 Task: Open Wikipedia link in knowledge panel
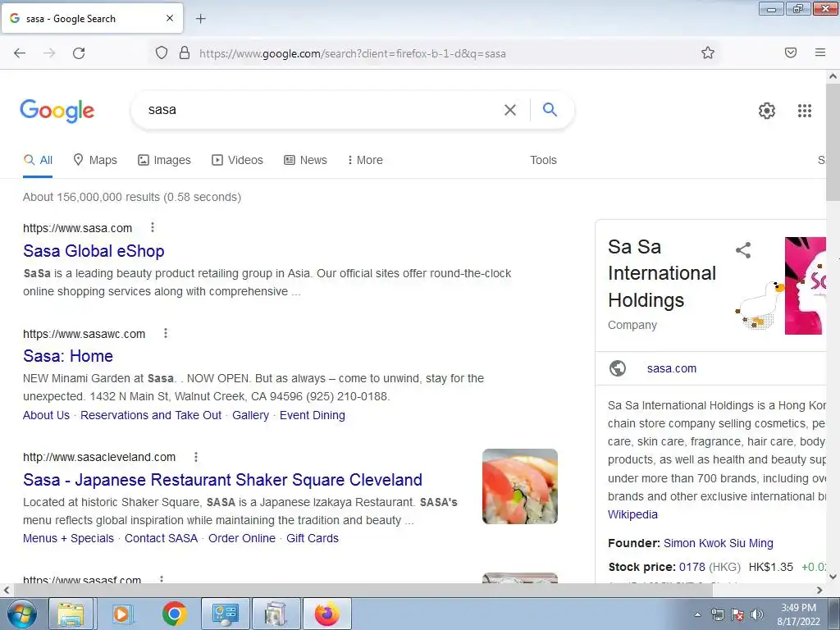pyautogui.click(x=632, y=514)
